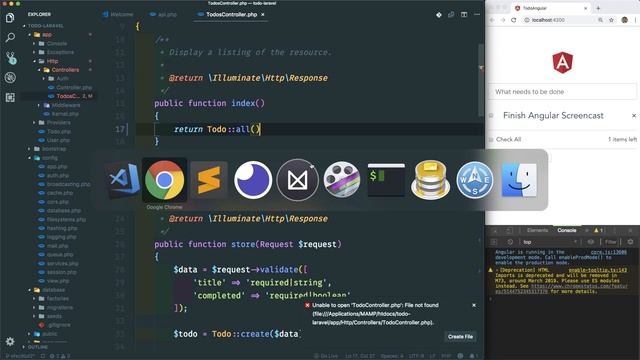Switch to Safari in app switcher

click(x=475, y=180)
